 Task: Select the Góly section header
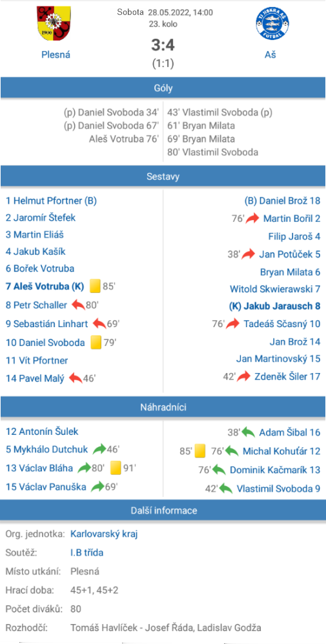coord(163,88)
